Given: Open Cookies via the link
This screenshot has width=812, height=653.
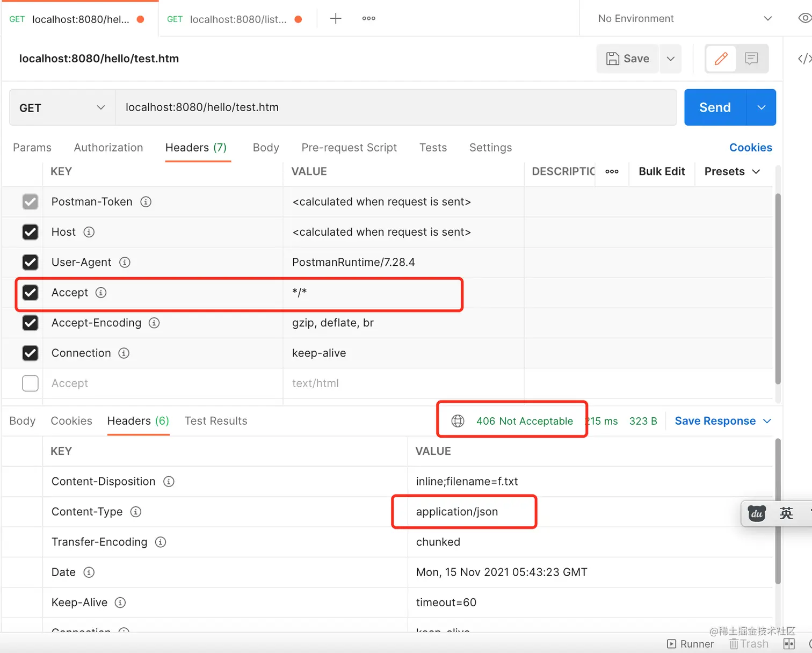Looking at the screenshot, I should [750, 147].
